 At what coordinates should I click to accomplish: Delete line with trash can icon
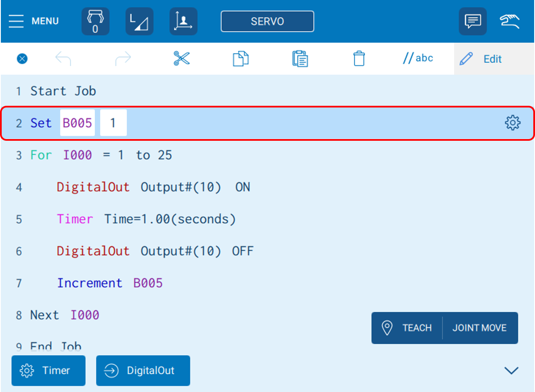point(359,59)
